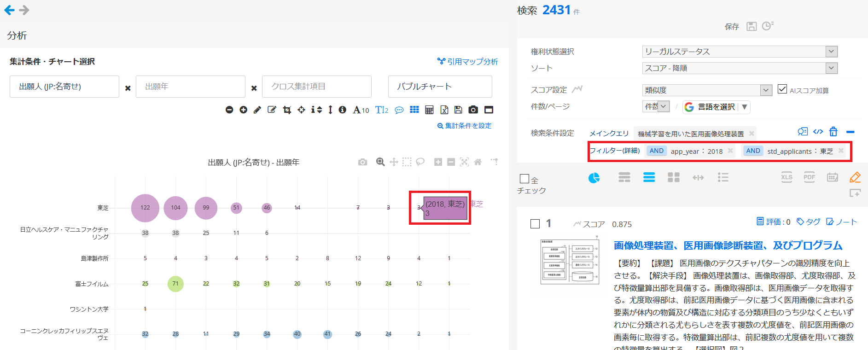Click the 集計条件を設定 link
This screenshot has height=350, width=868.
[465, 126]
